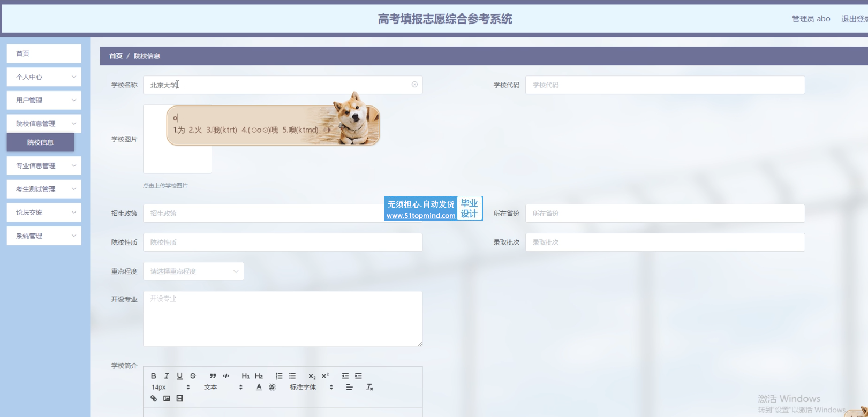868x417 pixels.
Task: Apply underline in the editor toolbar
Action: 179,376
